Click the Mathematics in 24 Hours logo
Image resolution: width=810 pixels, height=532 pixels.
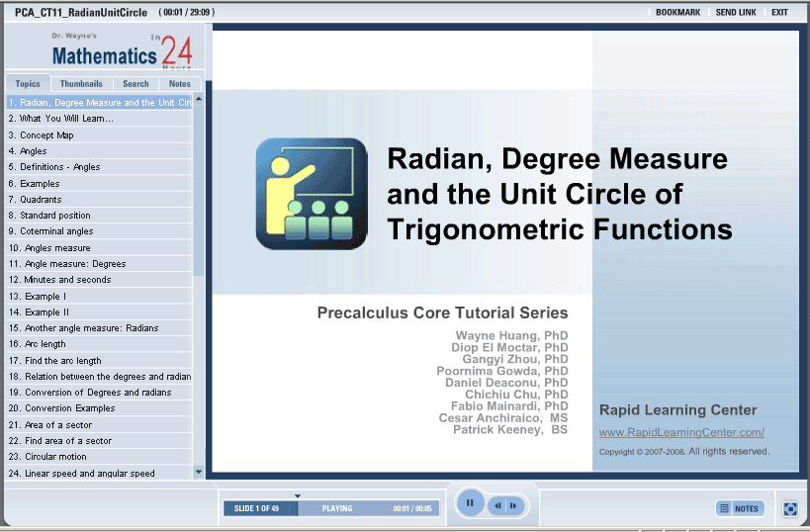point(122,50)
